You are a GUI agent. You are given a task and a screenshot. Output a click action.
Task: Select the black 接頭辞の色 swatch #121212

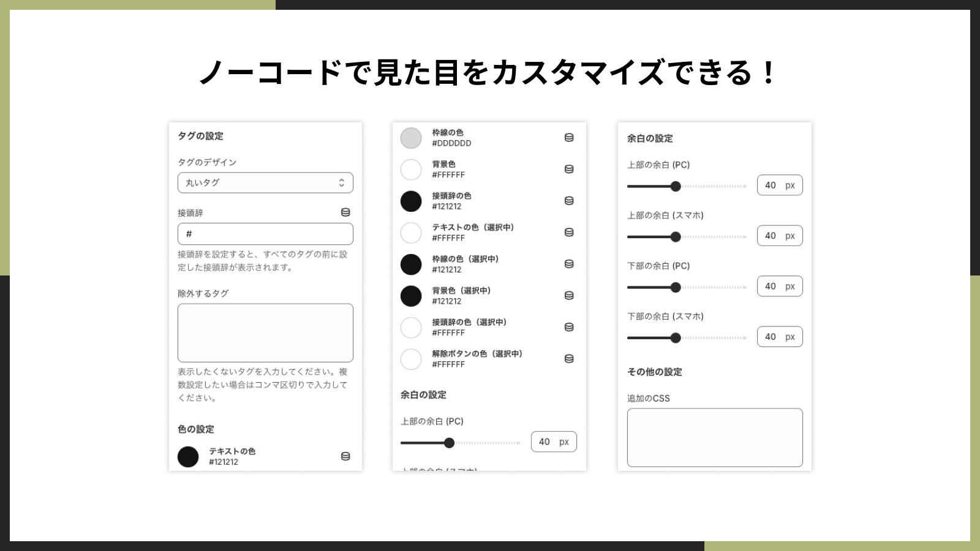(411, 201)
